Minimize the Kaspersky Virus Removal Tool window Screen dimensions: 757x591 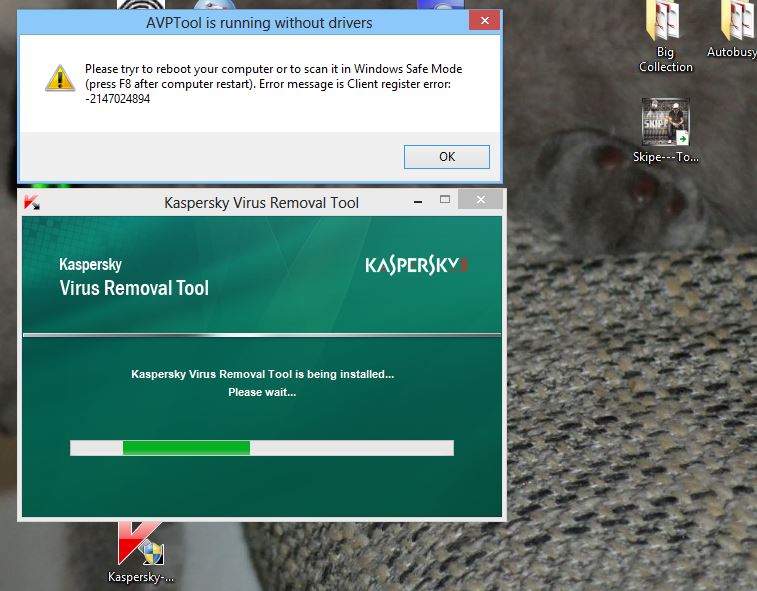418,200
